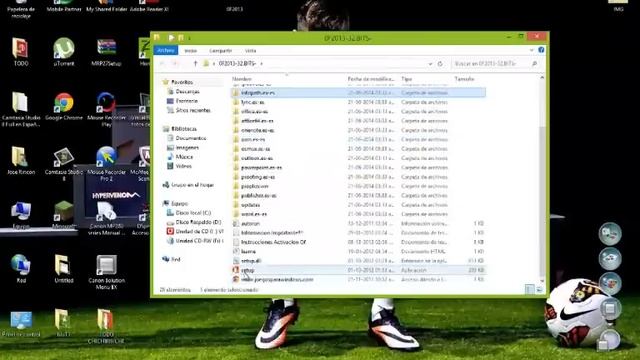Image resolution: width=640 pixels, height=360 pixels.
Task: Launch the Mouse Recorder Player shortcut
Action: 106,109
